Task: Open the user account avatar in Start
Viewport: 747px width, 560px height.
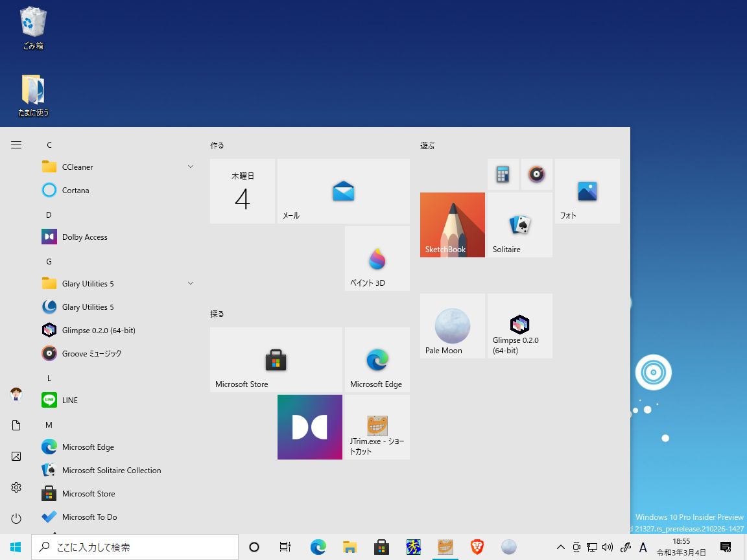Action: 16,394
